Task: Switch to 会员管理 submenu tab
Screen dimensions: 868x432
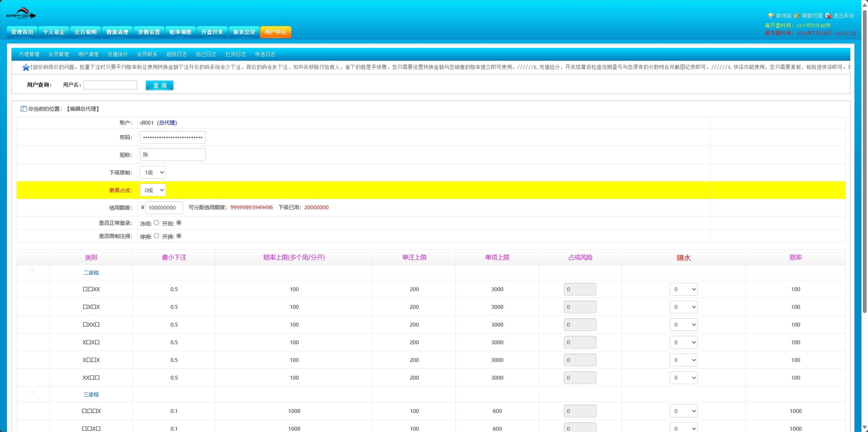Action: coord(58,54)
